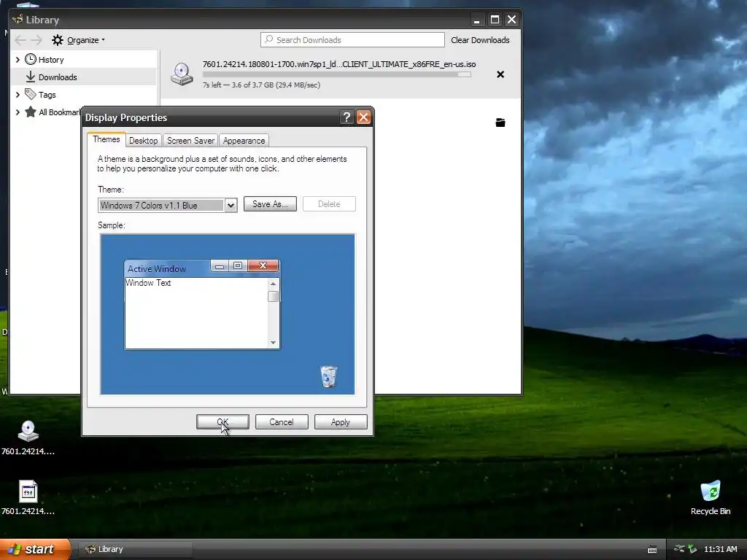
Task: Click Cancel in Display Properties
Action: click(x=282, y=422)
